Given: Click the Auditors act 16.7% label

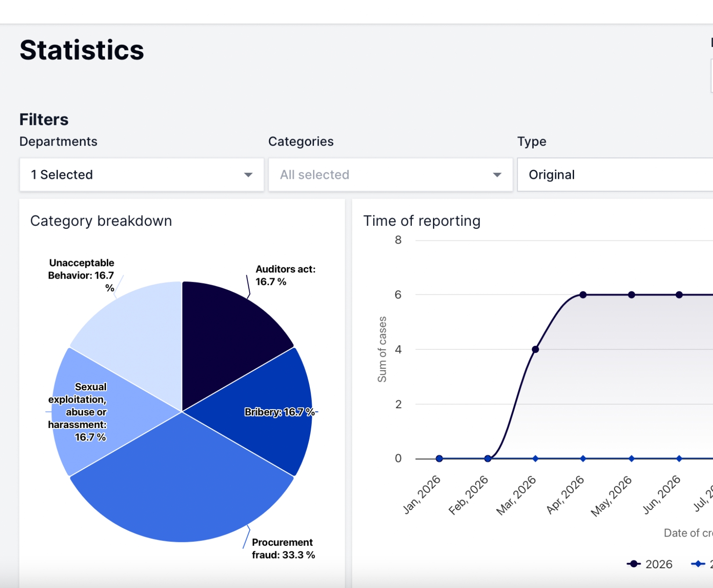Looking at the screenshot, I should pyautogui.click(x=285, y=275).
